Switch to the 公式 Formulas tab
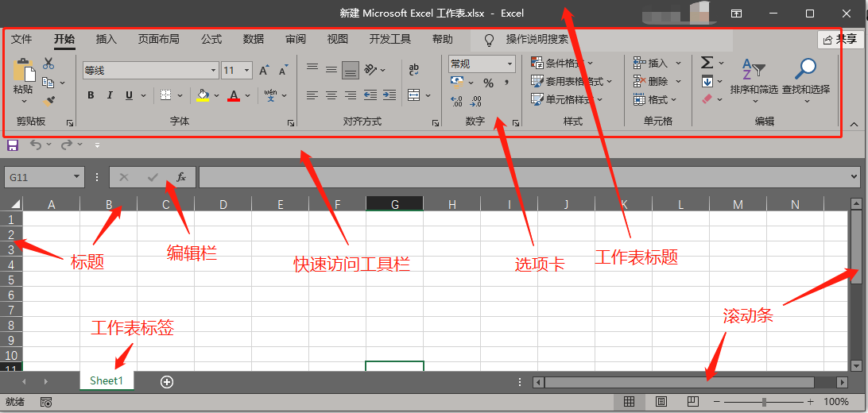868x413 pixels. 211,39
